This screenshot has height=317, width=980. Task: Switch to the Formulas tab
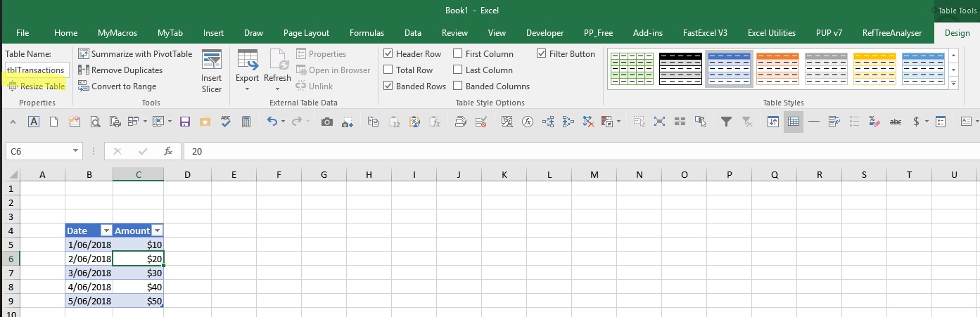pos(367,32)
